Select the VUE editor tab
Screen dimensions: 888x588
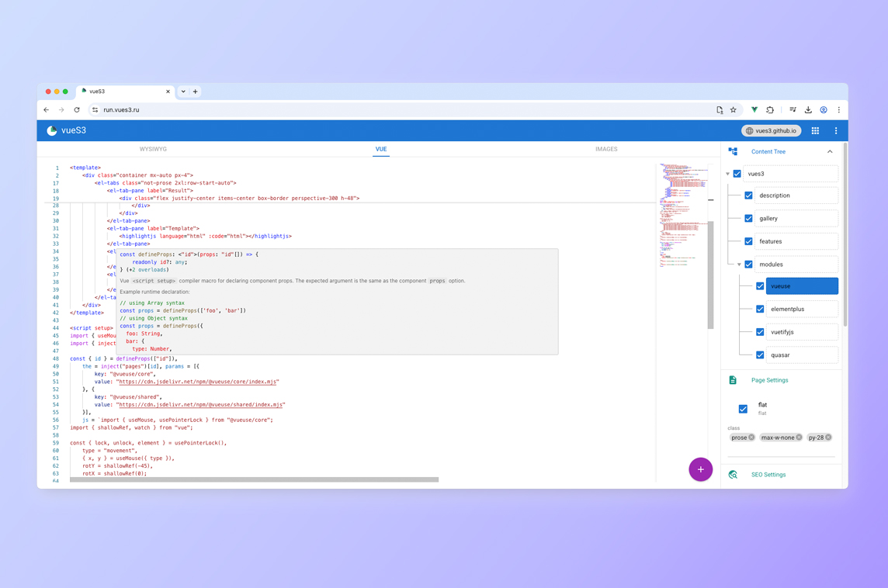pos(381,150)
